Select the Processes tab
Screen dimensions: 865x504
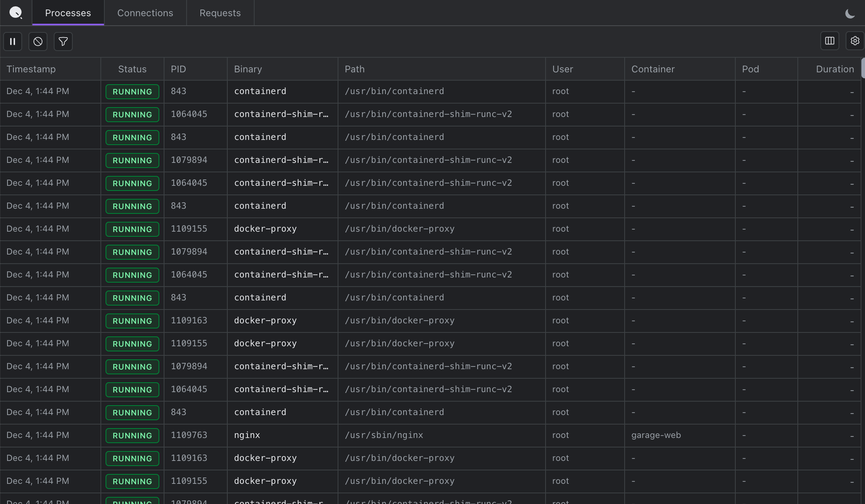[68, 13]
